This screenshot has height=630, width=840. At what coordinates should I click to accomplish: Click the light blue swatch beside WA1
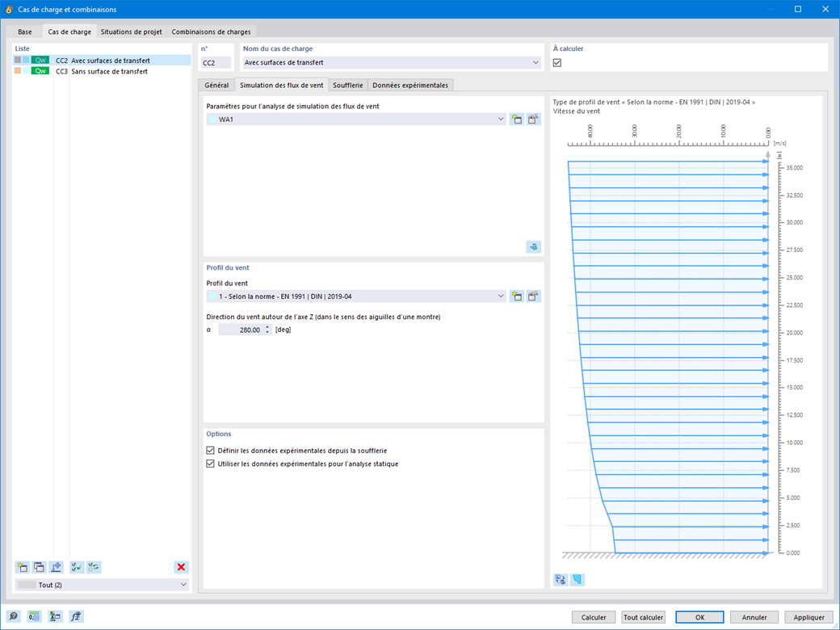pyautogui.click(x=212, y=119)
